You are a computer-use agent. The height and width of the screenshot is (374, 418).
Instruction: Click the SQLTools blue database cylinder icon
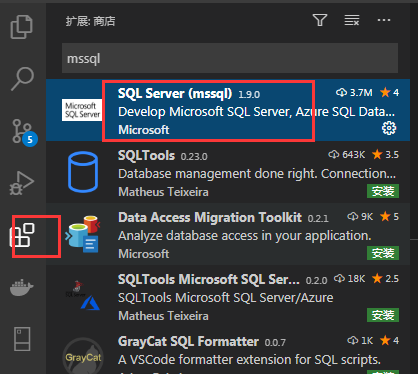pyautogui.click(x=83, y=172)
